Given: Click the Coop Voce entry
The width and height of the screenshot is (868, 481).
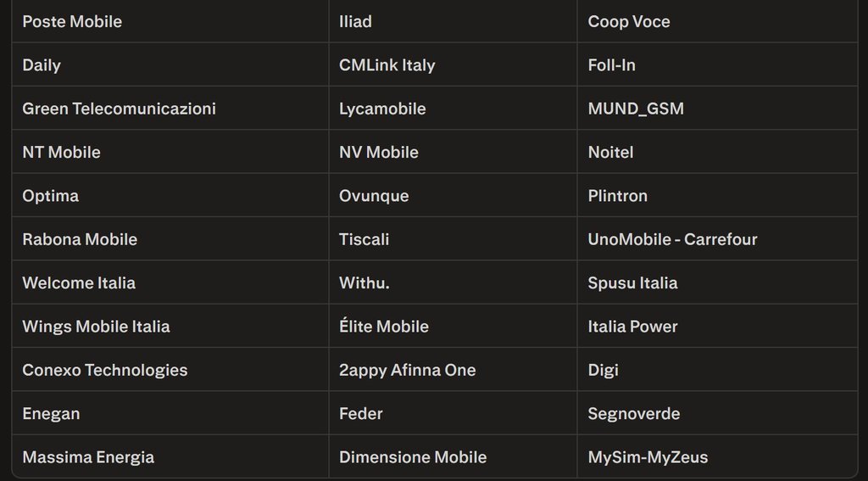Looking at the screenshot, I should (629, 22).
